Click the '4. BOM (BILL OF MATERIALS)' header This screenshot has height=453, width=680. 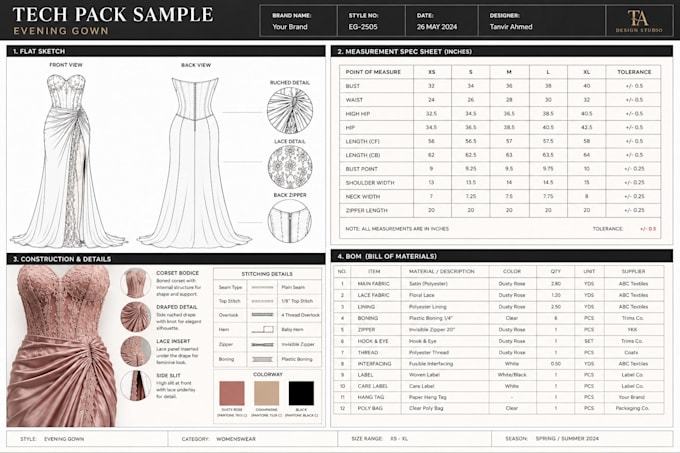[502, 256]
